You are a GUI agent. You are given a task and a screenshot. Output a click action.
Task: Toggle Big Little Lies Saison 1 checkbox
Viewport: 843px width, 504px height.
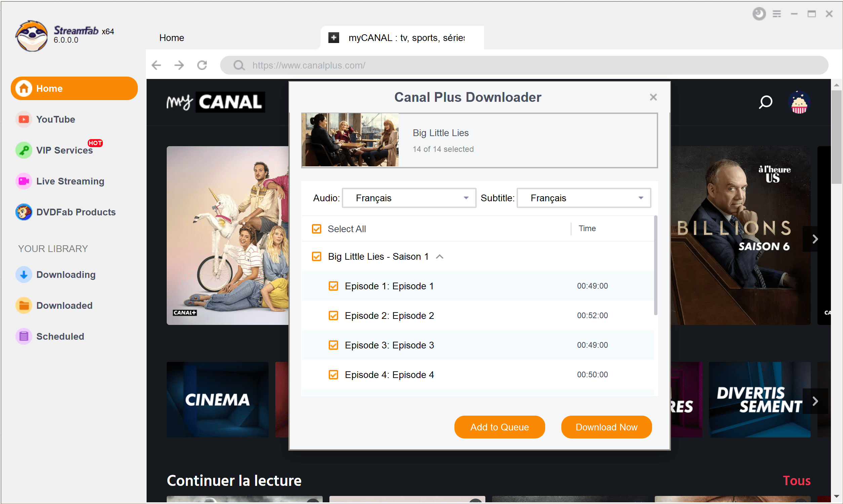pyautogui.click(x=316, y=256)
